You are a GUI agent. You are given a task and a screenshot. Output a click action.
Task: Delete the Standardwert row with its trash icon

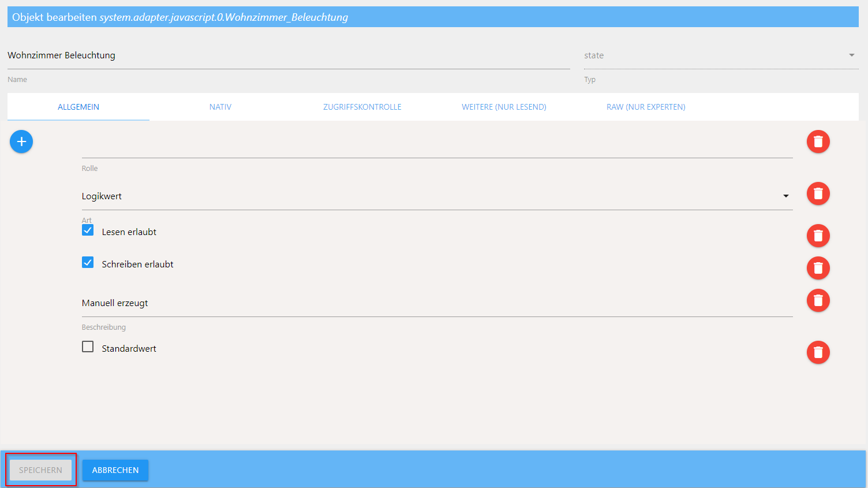[x=818, y=352]
